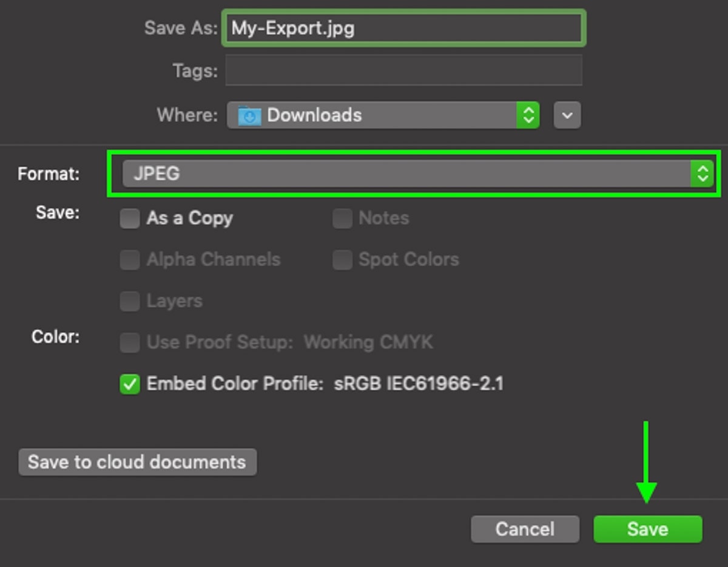Toggle the Use Proof Setup checkbox
This screenshot has height=567, width=728.
[x=130, y=342]
